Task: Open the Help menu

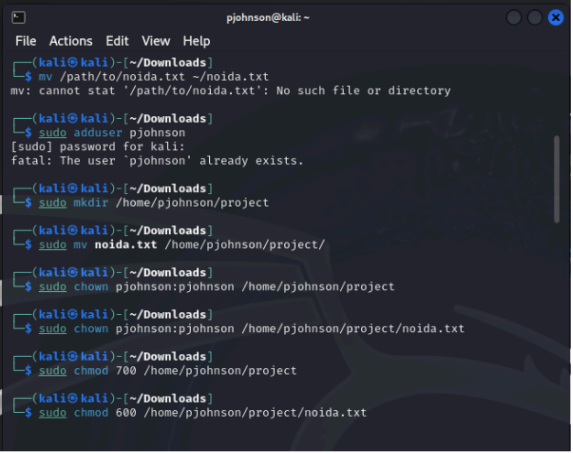Action: (197, 41)
